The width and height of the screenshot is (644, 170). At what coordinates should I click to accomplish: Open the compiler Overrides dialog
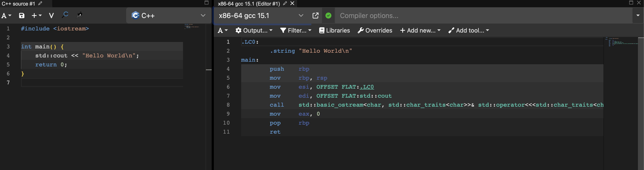point(375,31)
